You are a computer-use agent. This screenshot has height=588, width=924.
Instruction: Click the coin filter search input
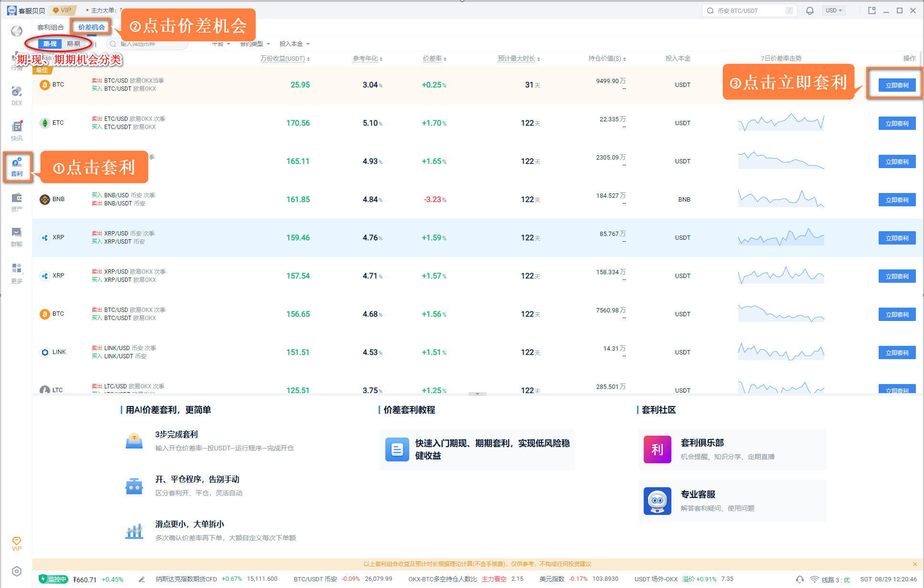tap(147, 44)
